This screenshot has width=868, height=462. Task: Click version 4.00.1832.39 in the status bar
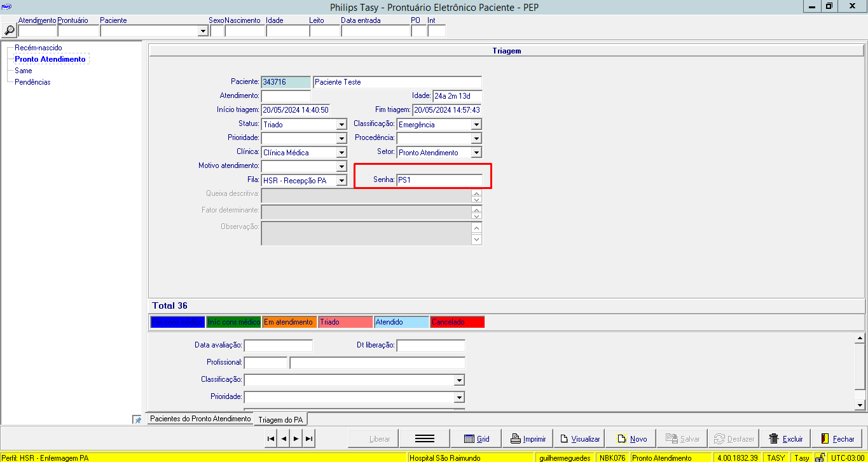pos(738,458)
